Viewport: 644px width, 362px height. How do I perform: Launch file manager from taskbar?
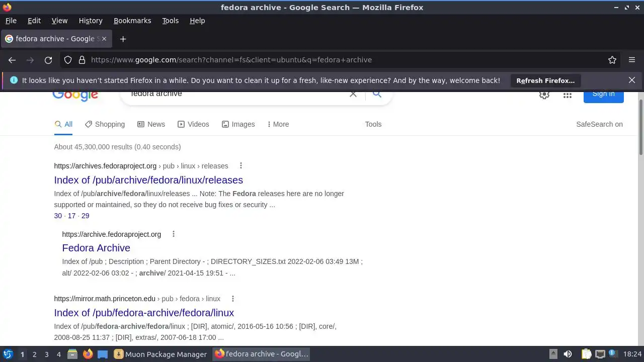click(x=72, y=354)
